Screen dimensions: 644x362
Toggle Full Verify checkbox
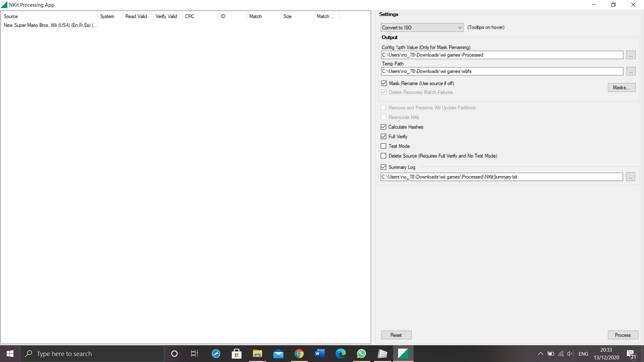pyautogui.click(x=383, y=136)
